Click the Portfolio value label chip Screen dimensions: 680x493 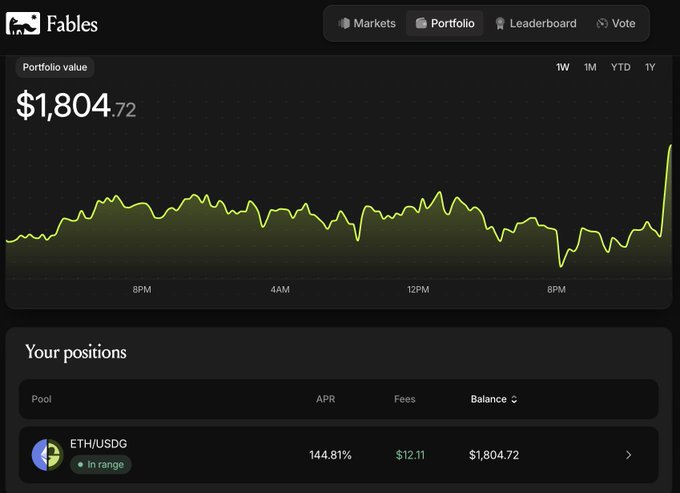click(x=55, y=67)
